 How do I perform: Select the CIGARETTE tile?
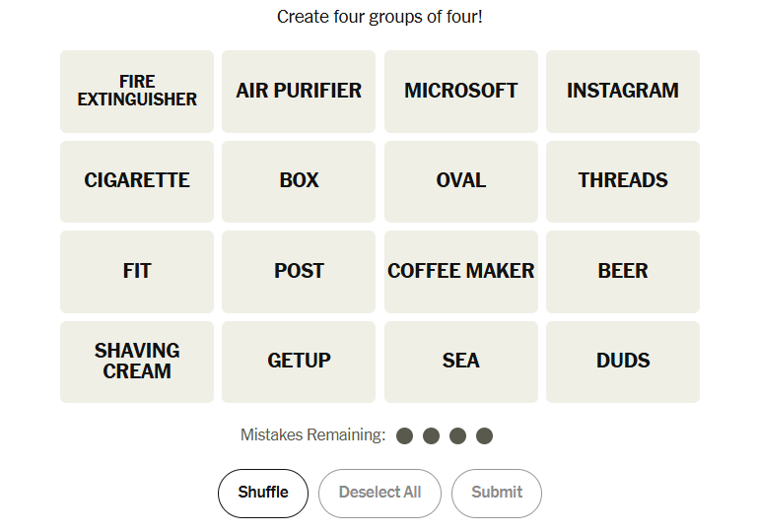click(x=137, y=181)
